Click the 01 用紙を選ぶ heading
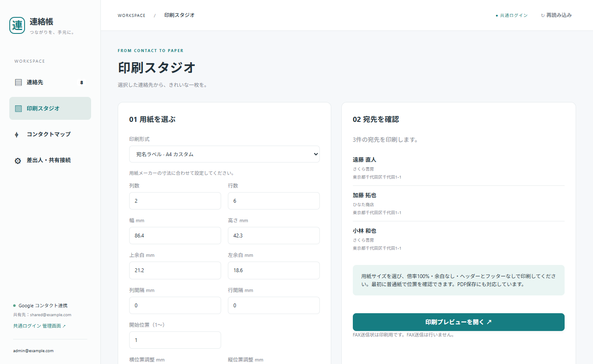The height and width of the screenshot is (364, 593). 152,119
